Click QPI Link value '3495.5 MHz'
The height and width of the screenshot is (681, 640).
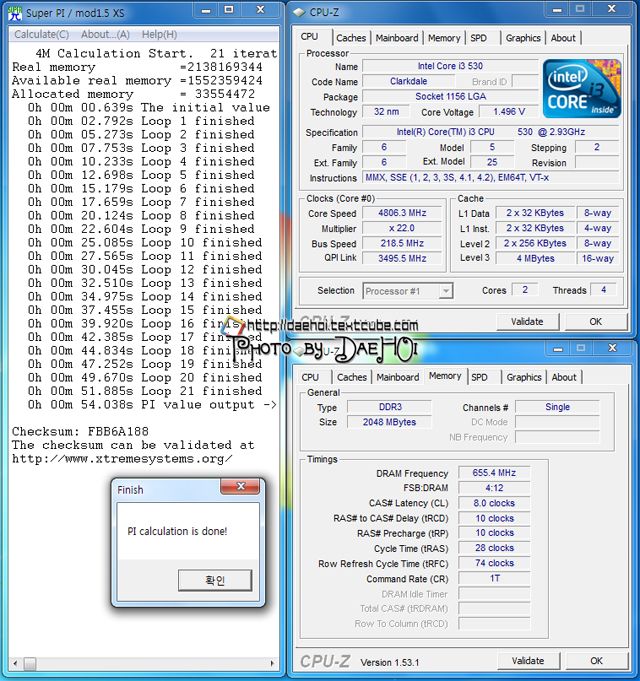[402, 258]
